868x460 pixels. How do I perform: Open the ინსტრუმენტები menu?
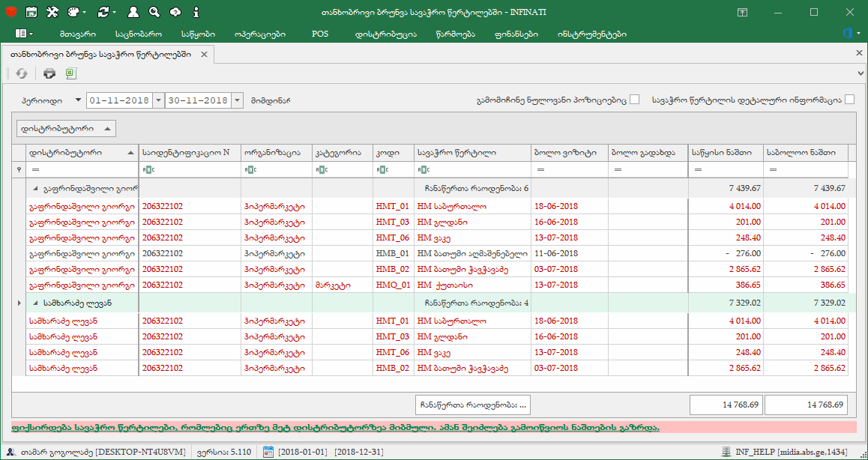592,34
